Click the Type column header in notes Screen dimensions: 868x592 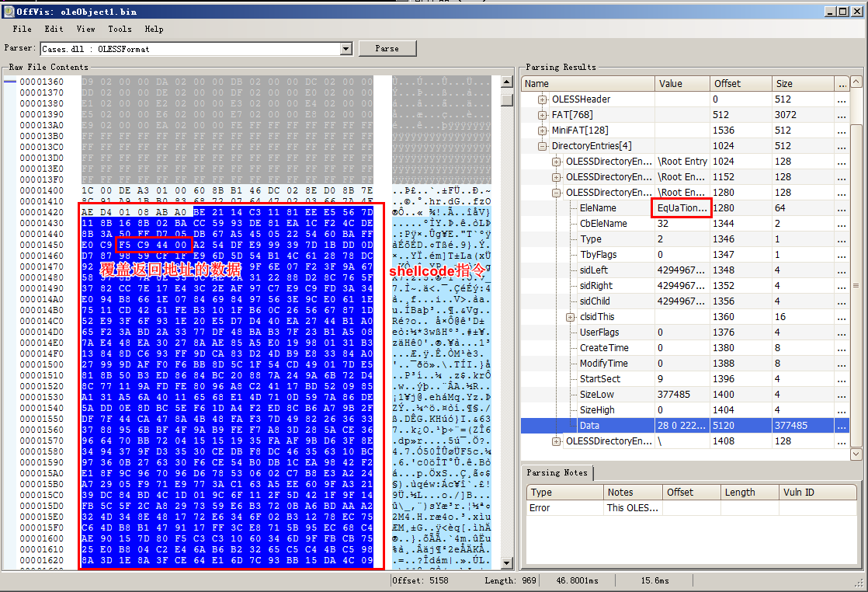coord(564,493)
